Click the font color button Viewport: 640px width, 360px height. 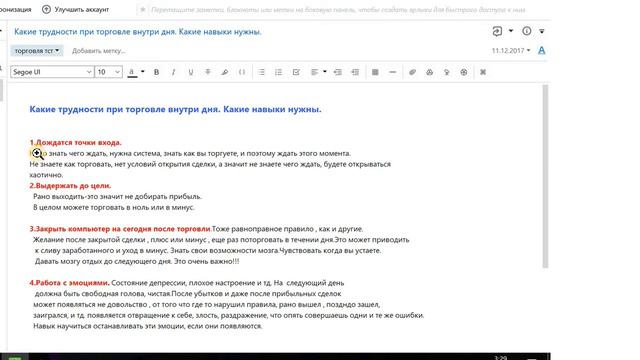point(132,72)
